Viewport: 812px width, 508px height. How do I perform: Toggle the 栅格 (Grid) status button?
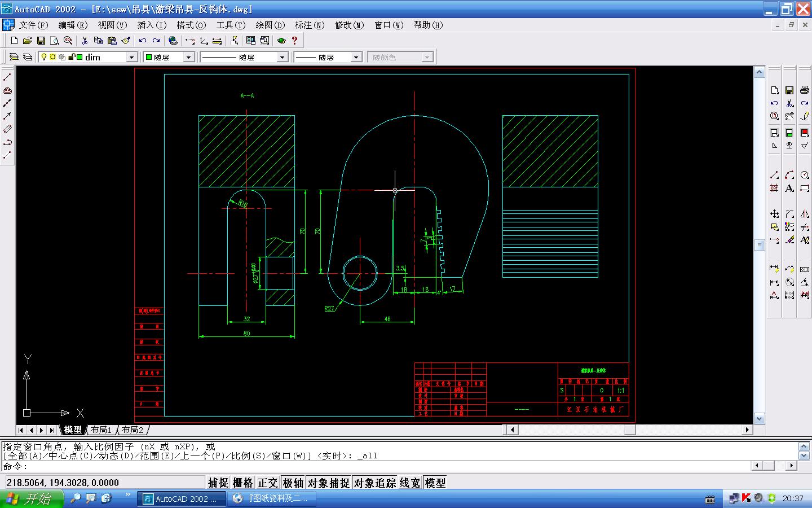pos(243,483)
